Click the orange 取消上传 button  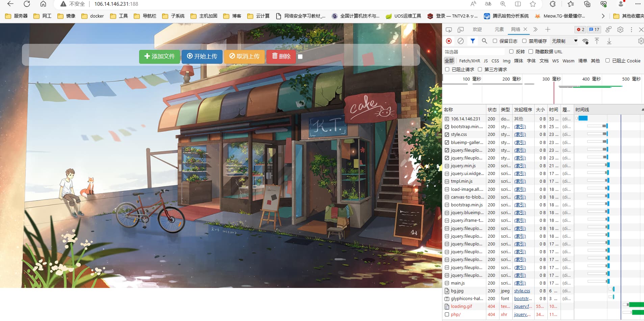click(x=244, y=57)
